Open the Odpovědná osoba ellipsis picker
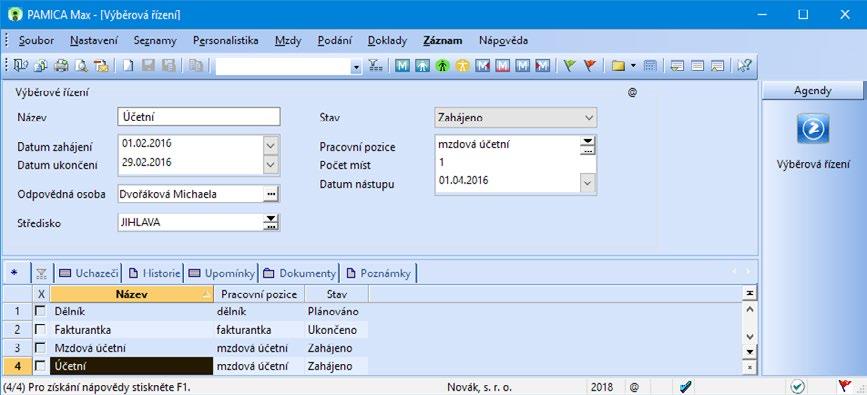 point(270,194)
